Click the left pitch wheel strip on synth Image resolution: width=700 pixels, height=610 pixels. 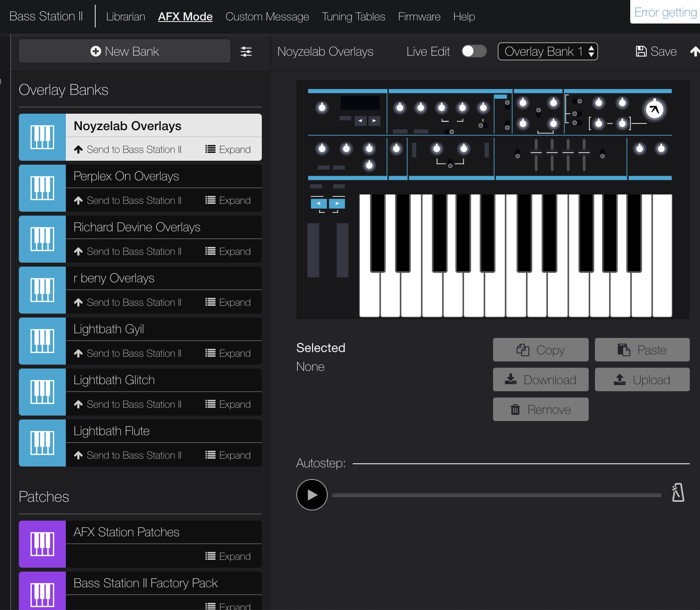313,250
